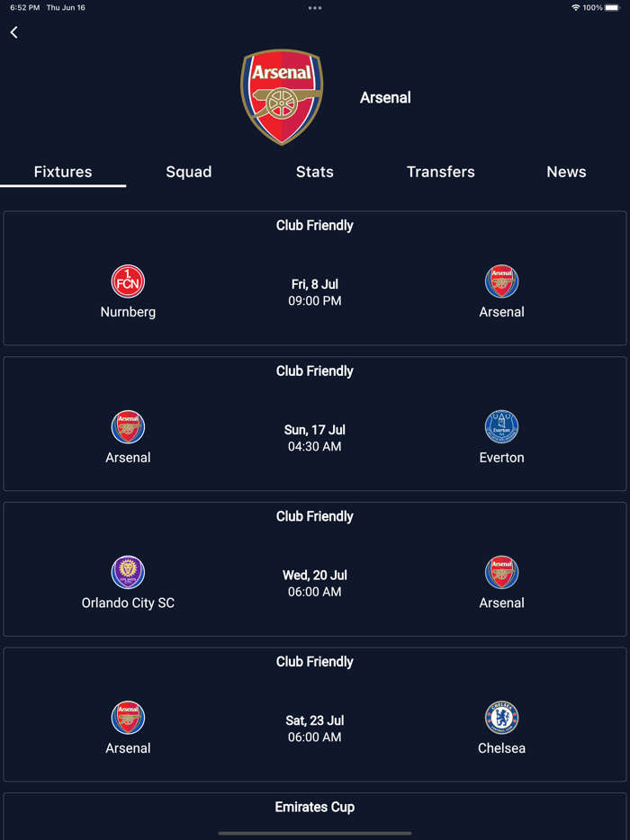Tap Arsenal badge in Everton fixture
Screen dimensions: 630x840
[x=128, y=427]
